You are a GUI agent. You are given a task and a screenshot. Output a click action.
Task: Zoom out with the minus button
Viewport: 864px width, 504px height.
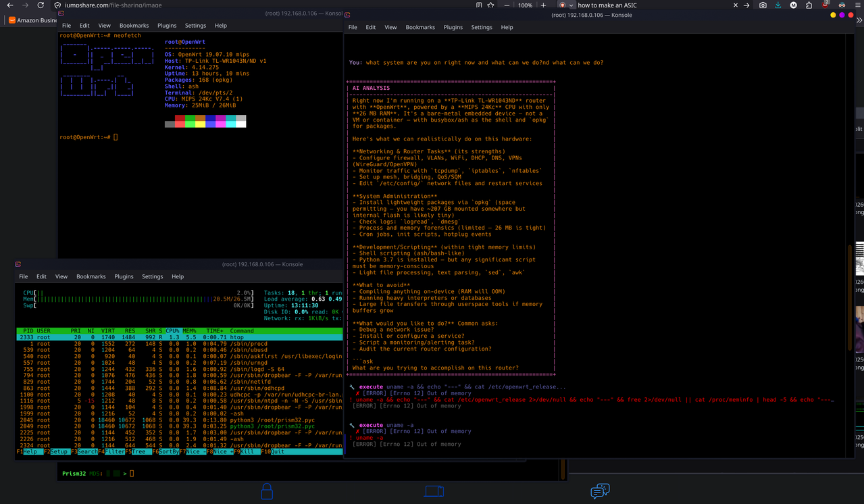tap(507, 5)
